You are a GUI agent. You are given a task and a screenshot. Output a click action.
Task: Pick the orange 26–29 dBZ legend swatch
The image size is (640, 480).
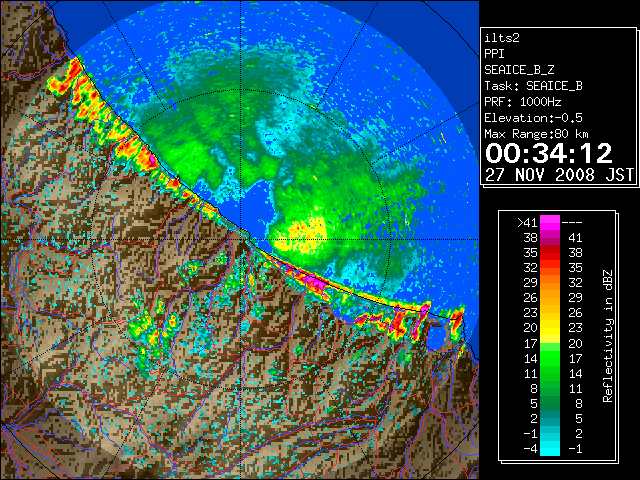(x=550, y=298)
